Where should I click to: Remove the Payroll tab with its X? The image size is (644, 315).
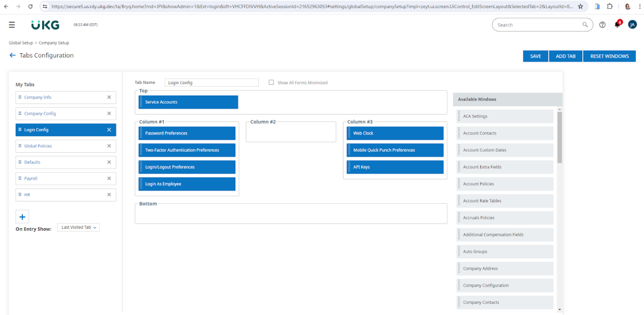[x=109, y=178]
